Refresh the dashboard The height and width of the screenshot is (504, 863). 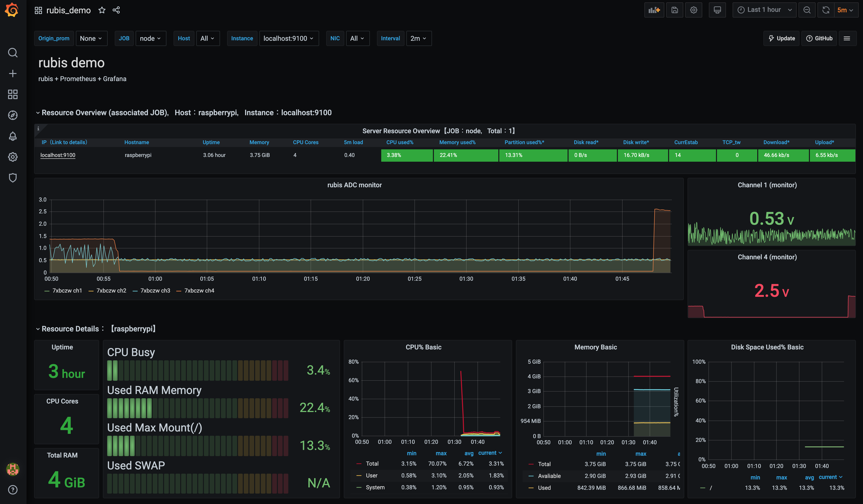point(826,10)
